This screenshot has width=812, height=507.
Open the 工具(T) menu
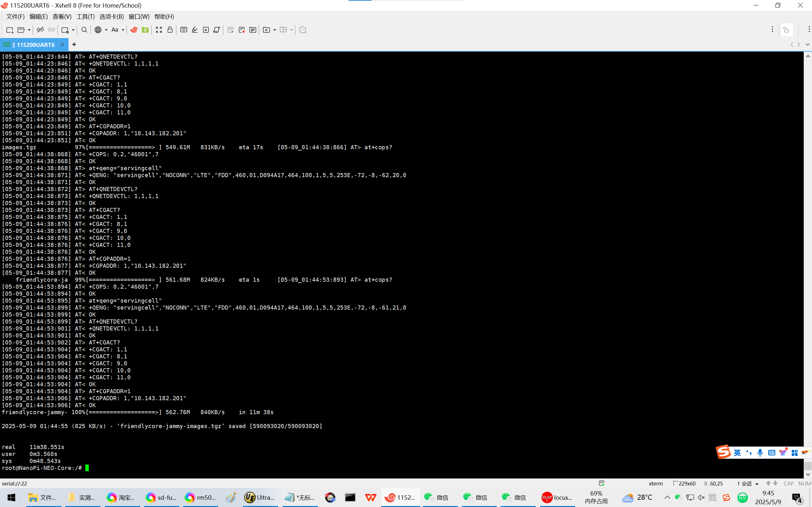(85, 16)
